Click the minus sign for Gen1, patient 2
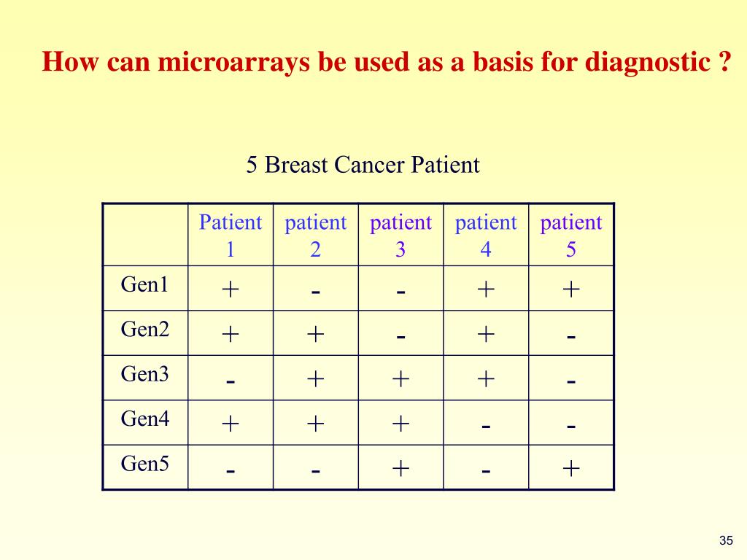The width and height of the screenshot is (747, 560). click(315, 292)
